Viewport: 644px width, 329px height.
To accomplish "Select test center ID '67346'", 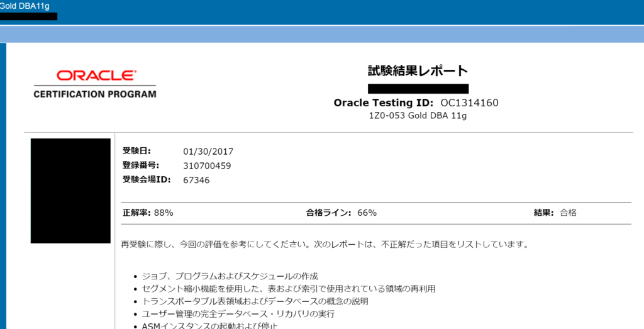I will 196,180.
